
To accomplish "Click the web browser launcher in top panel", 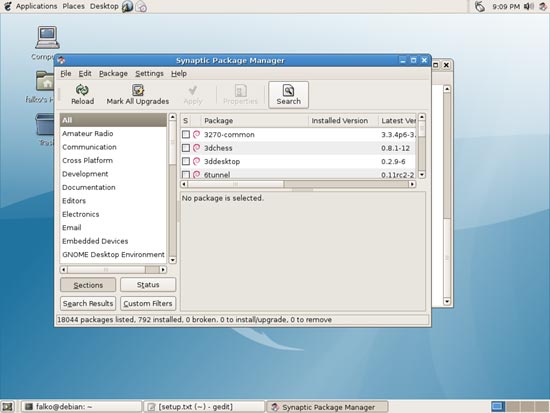I will (x=127, y=6).
